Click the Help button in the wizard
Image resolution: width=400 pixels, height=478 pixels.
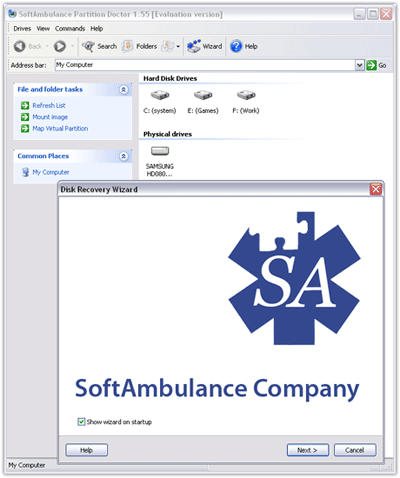87,450
